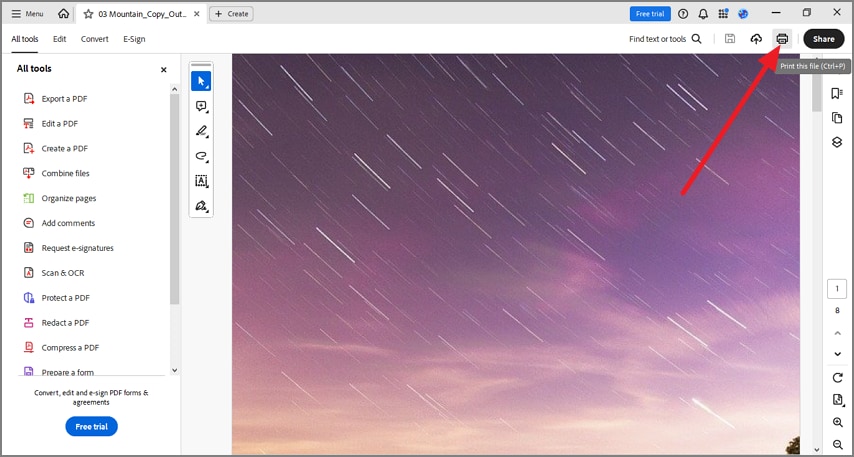The width and height of the screenshot is (854, 457).
Task: Go to next page with down chevron
Action: [x=838, y=354]
